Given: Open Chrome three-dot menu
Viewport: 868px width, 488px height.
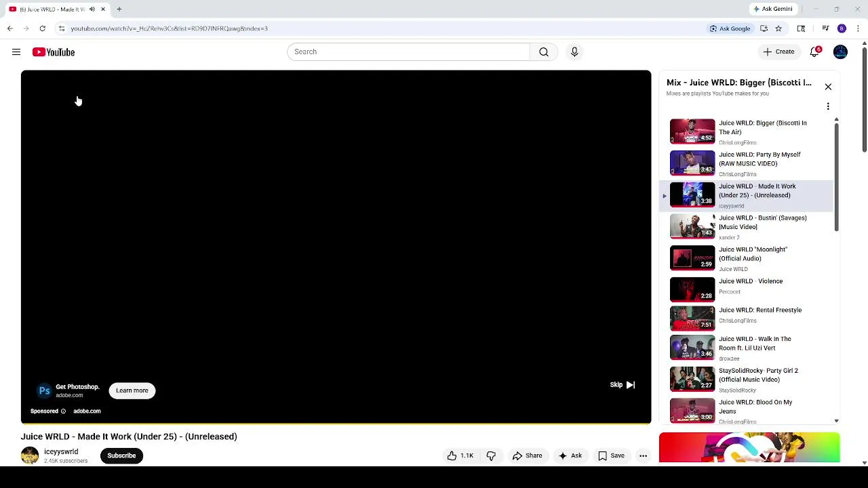Looking at the screenshot, I should click(858, 28).
